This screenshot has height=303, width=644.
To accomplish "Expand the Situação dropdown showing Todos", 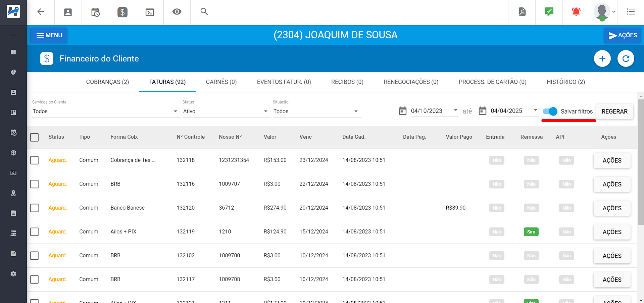I will point(316,112).
